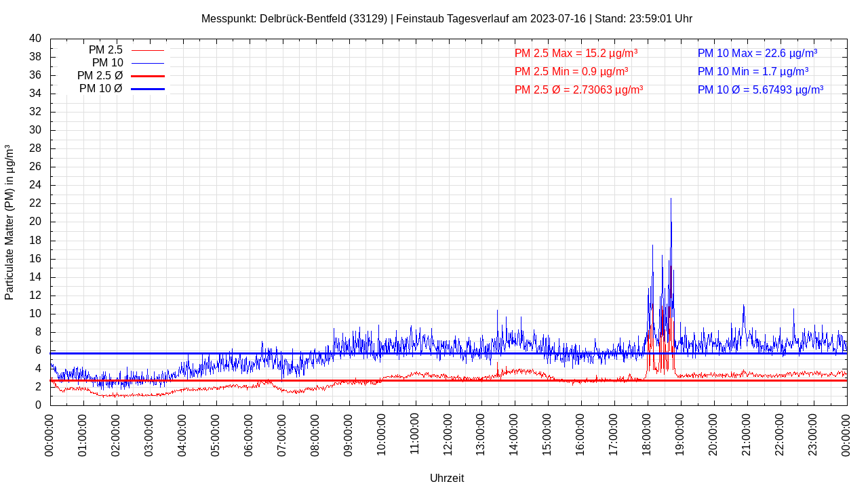Select the 18:00:00 time tick label
Viewport: 868px width, 488px height.
pos(648,434)
